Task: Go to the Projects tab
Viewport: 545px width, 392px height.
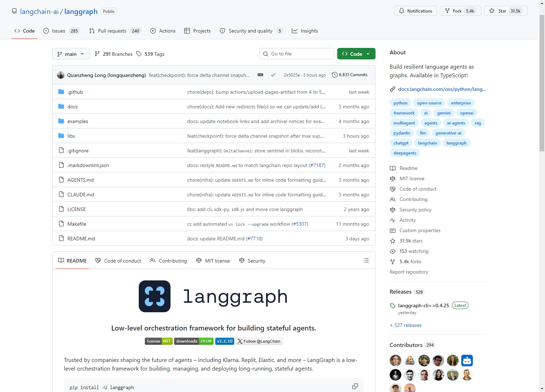Action: tap(197, 31)
